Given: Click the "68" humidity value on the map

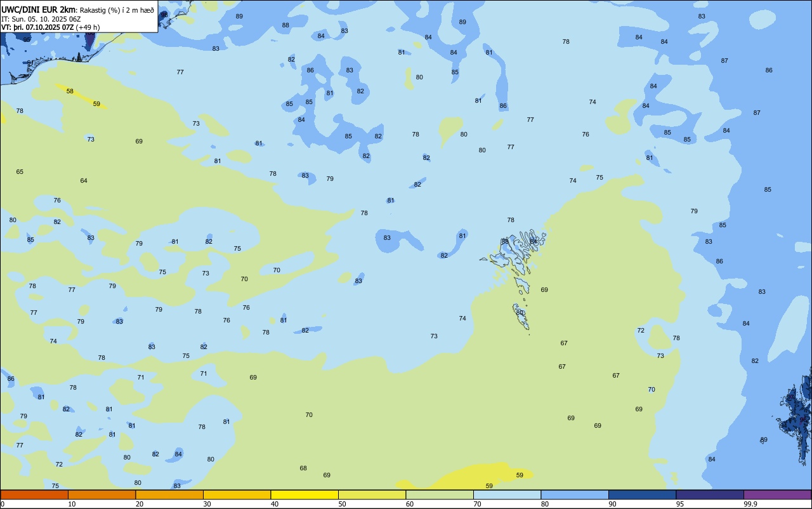Looking at the screenshot, I should pos(303,468).
